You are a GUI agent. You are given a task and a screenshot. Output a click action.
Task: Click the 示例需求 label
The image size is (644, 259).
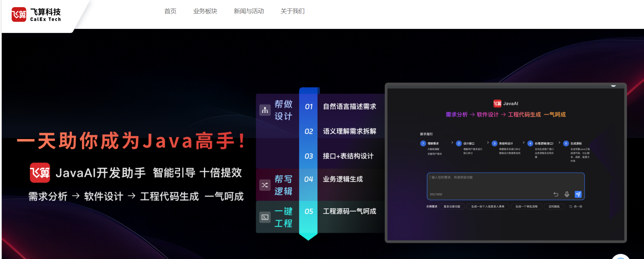[x=432, y=206]
